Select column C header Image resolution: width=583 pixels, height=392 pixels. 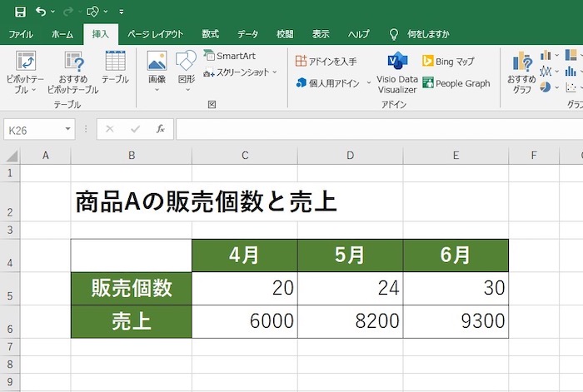[245, 156]
